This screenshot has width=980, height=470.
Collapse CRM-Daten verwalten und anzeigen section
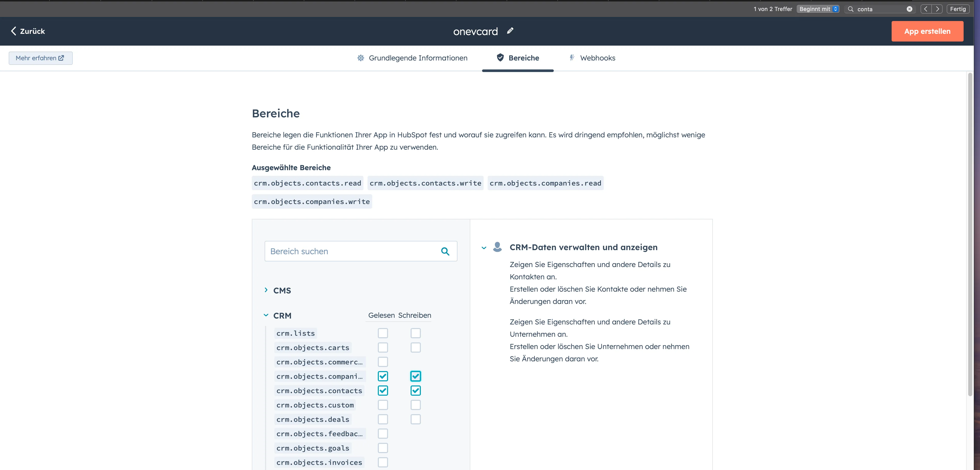pos(484,248)
